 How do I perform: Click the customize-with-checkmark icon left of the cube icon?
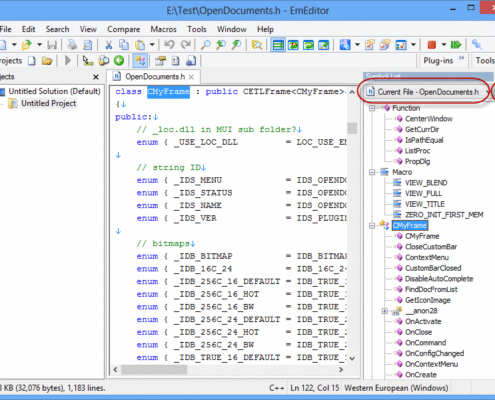pyautogui.click(x=369, y=45)
